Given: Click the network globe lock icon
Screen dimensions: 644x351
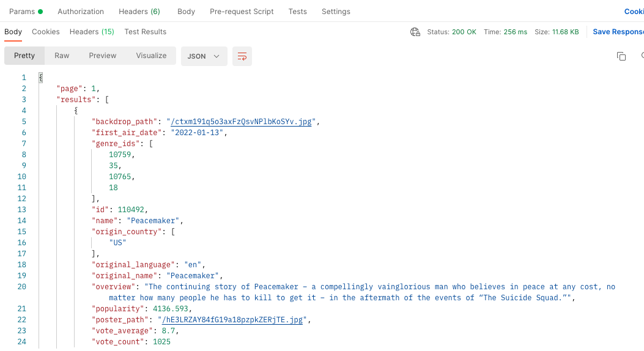Looking at the screenshot, I should [415, 32].
